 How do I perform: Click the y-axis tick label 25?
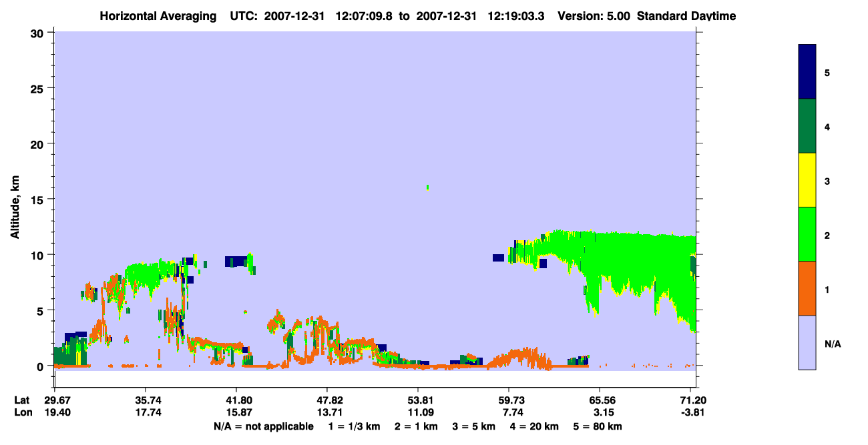click(x=39, y=88)
